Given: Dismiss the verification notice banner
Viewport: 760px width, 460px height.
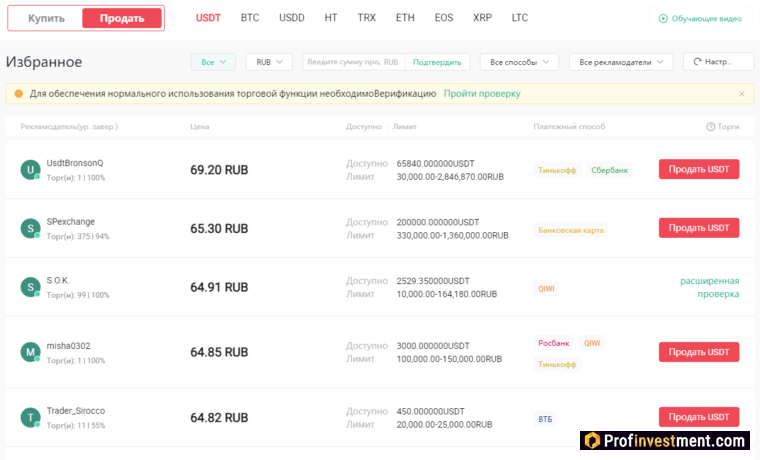Looking at the screenshot, I should point(742,94).
